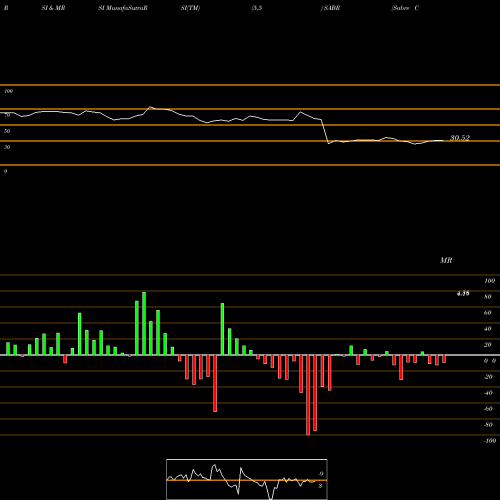Click the small value readout below the MR title
500x500 pixels.
463,293
